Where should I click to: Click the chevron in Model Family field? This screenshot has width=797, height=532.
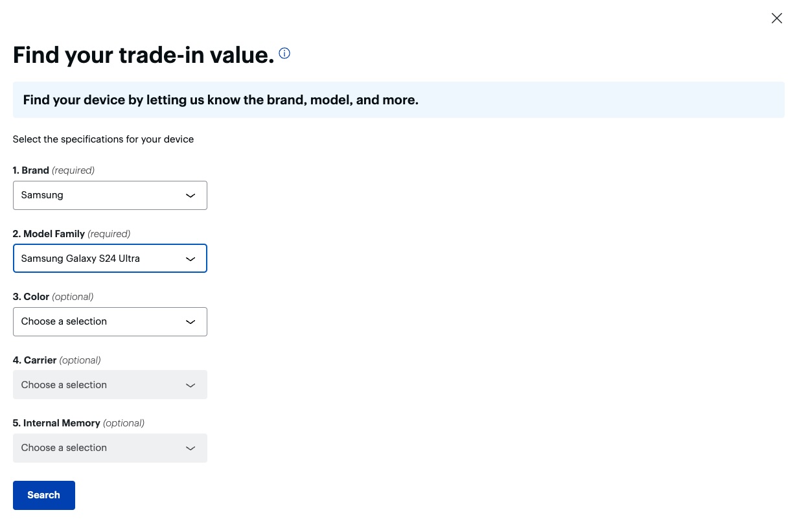click(x=191, y=259)
